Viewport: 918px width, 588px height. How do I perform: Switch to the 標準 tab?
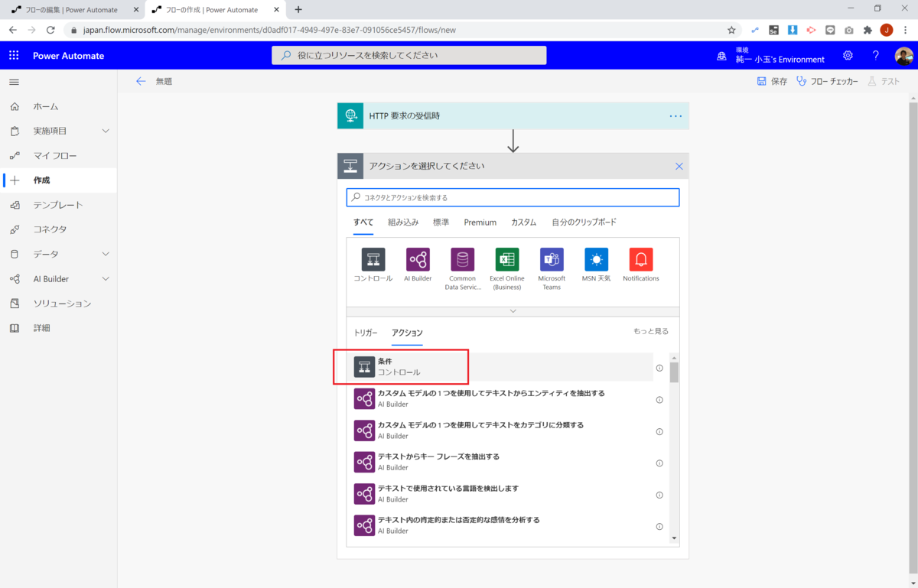tap(441, 223)
